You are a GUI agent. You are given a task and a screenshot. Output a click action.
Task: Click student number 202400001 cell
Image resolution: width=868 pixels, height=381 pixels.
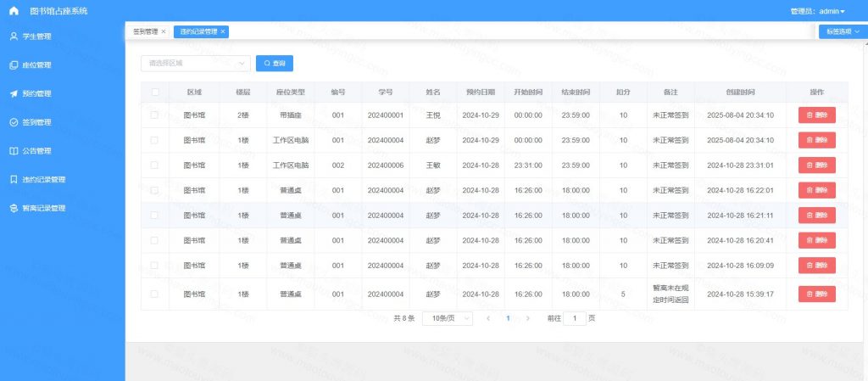coord(386,115)
